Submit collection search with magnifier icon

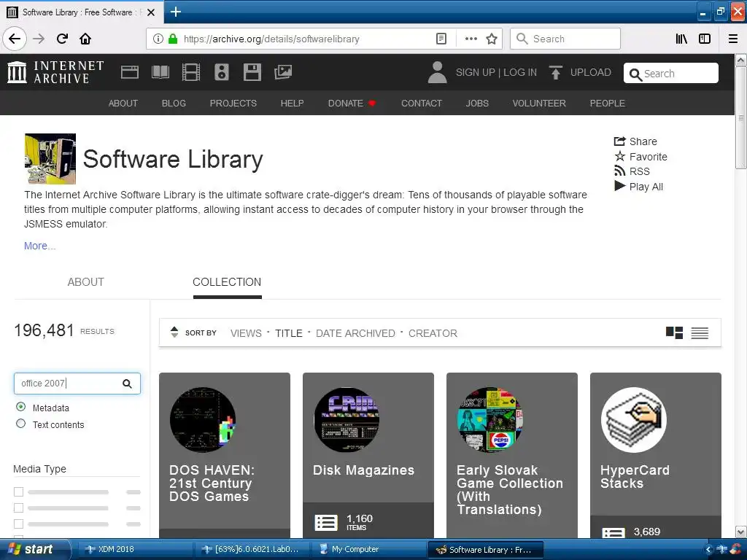(127, 384)
